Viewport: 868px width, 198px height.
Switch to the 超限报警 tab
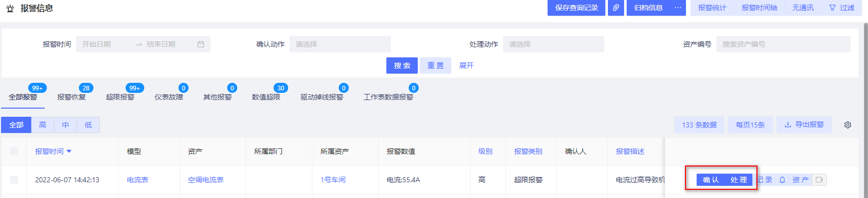point(120,97)
